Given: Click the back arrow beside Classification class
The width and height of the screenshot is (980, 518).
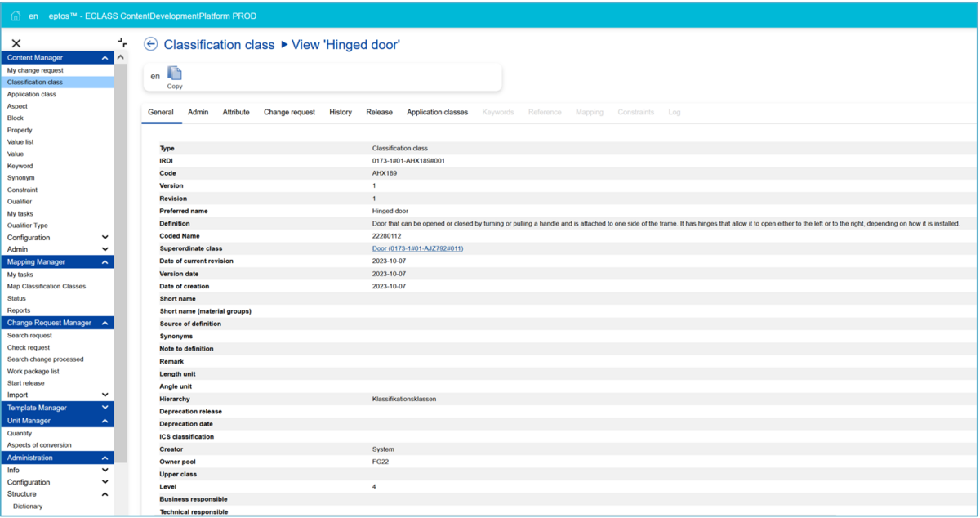Looking at the screenshot, I should point(150,44).
